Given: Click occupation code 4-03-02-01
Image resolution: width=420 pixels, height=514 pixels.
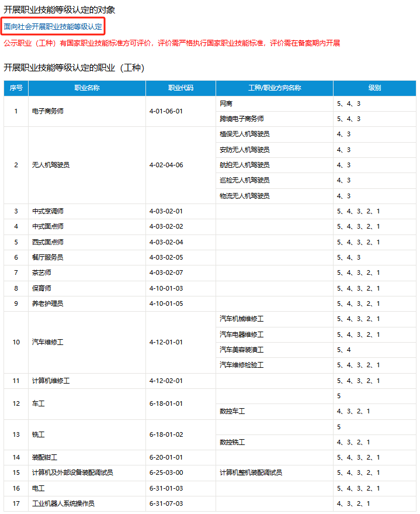Looking at the screenshot, I should [166, 211].
